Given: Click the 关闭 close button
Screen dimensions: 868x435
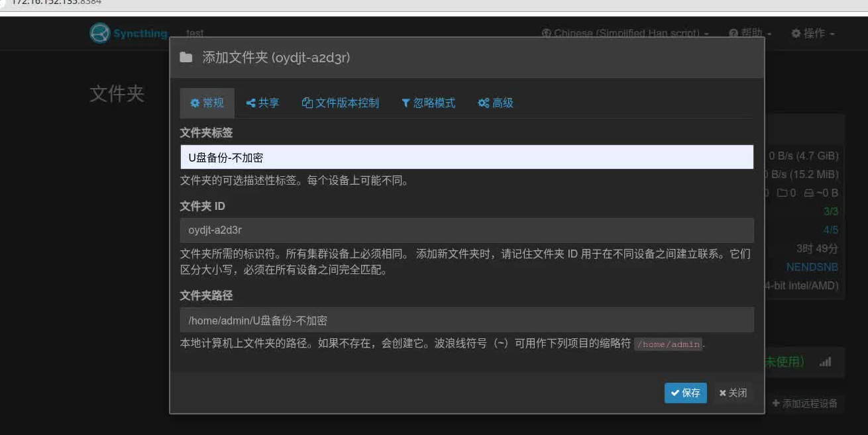Looking at the screenshot, I should (733, 393).
